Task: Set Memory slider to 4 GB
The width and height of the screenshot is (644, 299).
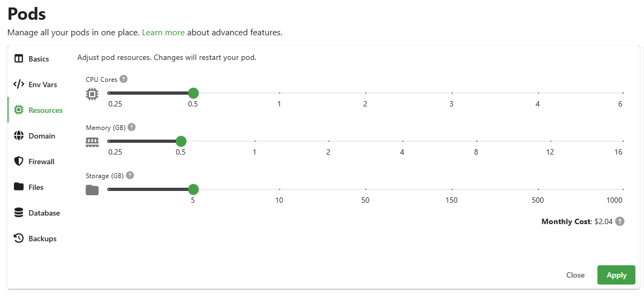Action: pyautogui.click(x=402, y=141)
